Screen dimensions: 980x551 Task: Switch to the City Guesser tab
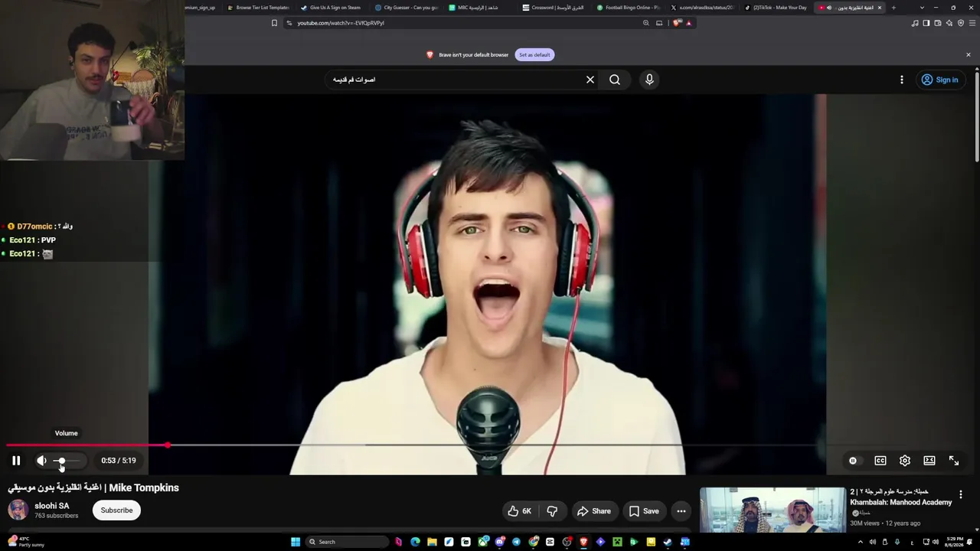[x=405, y=8]
